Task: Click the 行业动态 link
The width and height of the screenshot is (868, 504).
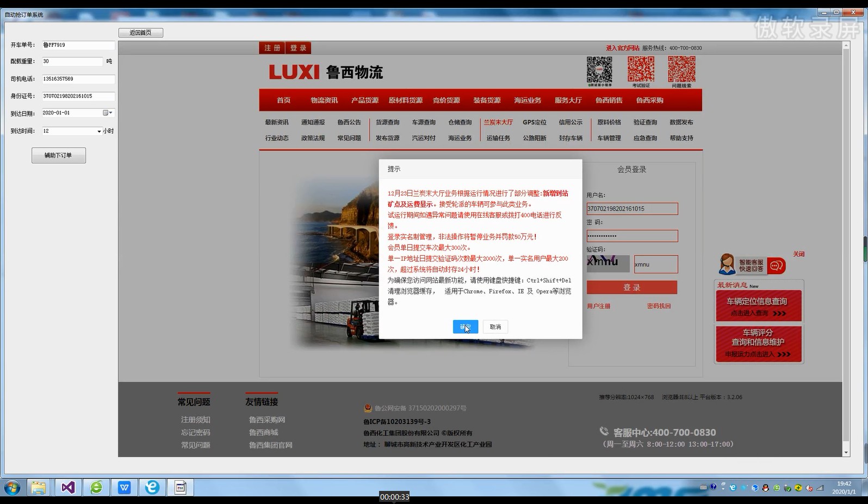Action: [x=277, y=138]
